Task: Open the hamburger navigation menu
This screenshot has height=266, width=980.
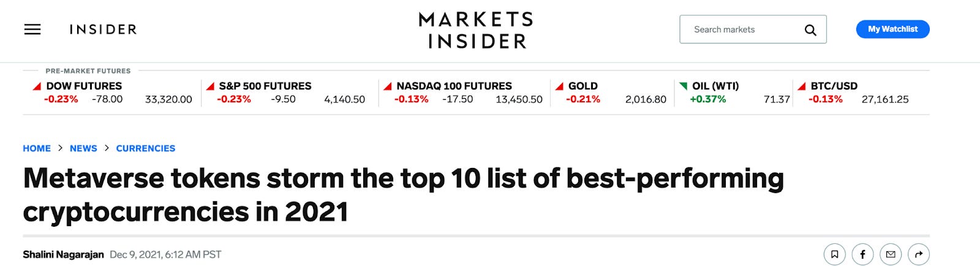Action: pyautogui.click(x=32, y=29)
